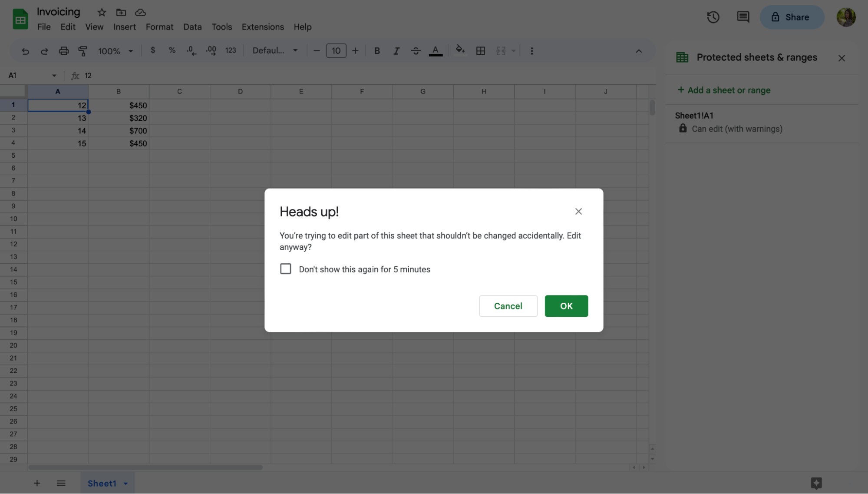Apply percent format icon
Image resolution: width=868 pixels, height=494 pixels.
pos(172,50)
